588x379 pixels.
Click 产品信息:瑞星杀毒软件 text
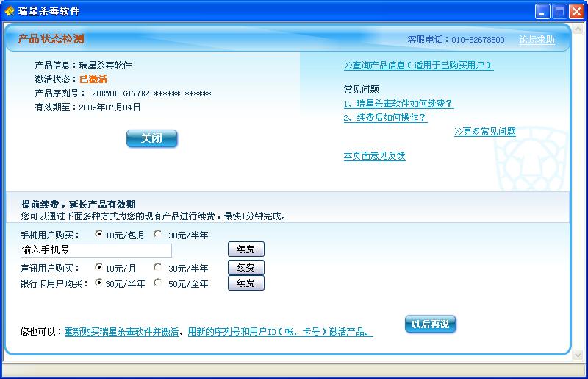(x=83, y=65)
